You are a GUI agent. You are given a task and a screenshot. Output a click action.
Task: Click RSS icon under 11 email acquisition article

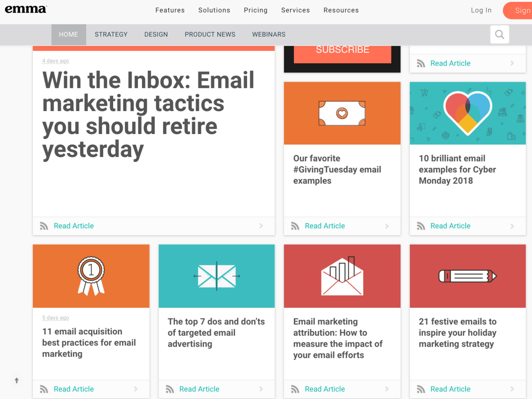(x=44, y=389)
